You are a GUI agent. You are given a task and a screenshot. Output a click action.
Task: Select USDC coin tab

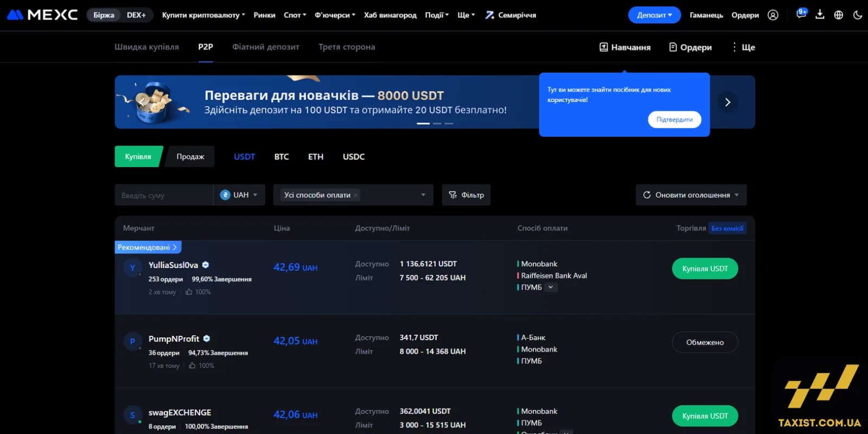coord(354,156)
